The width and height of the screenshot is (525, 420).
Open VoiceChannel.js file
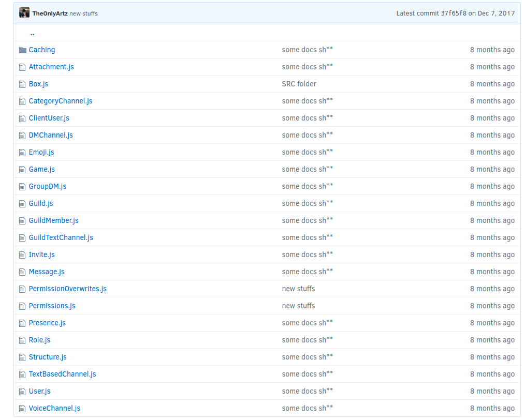click(x=54, y=408)
